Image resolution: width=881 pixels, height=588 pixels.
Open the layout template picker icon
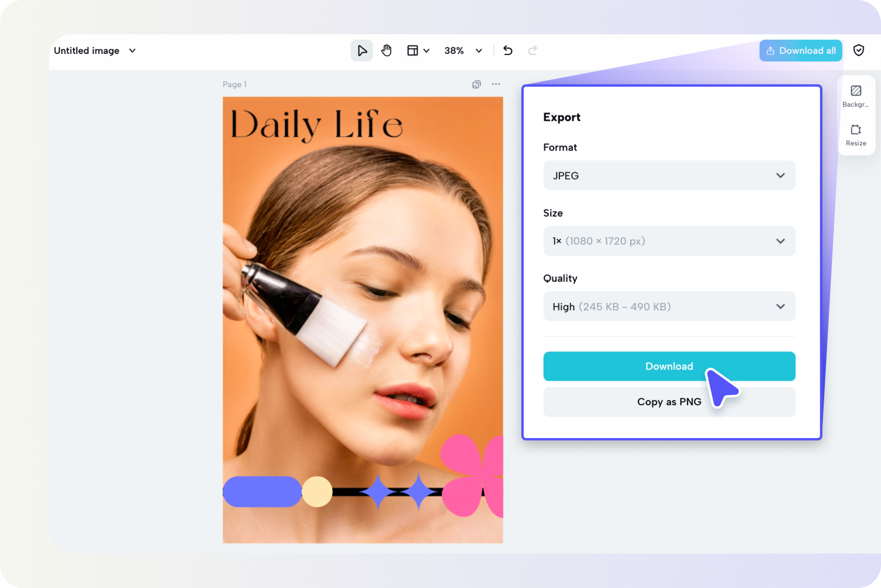414,50
